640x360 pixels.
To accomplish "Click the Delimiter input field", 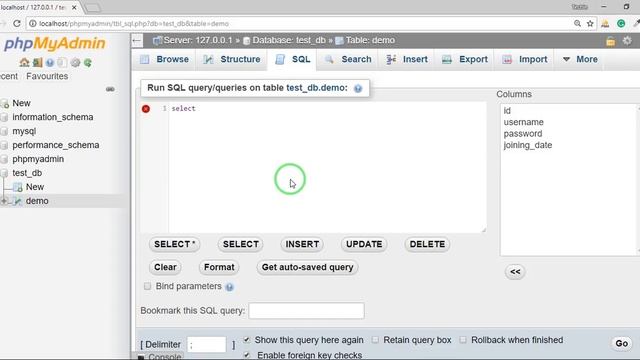I will coord(207,344).
